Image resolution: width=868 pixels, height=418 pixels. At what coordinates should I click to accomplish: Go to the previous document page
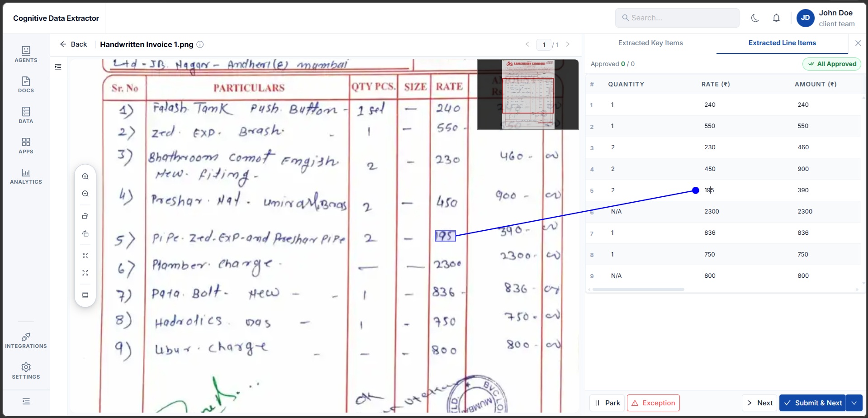click(x=527, y=44)
